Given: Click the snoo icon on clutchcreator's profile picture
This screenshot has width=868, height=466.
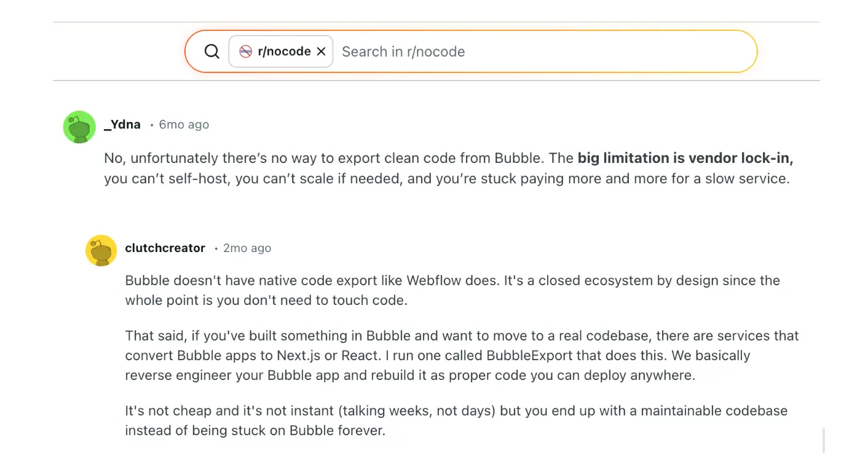Looking at the screenshot, I should 101,251.
